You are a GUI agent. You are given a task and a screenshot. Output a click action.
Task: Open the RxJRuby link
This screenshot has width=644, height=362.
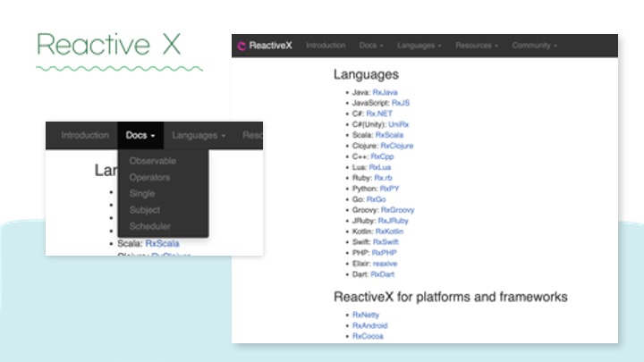click(x=393, y=221)
